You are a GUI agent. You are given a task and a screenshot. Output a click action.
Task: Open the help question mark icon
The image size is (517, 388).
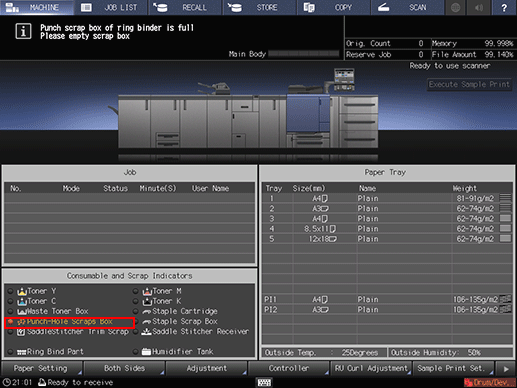coord(504,7)
